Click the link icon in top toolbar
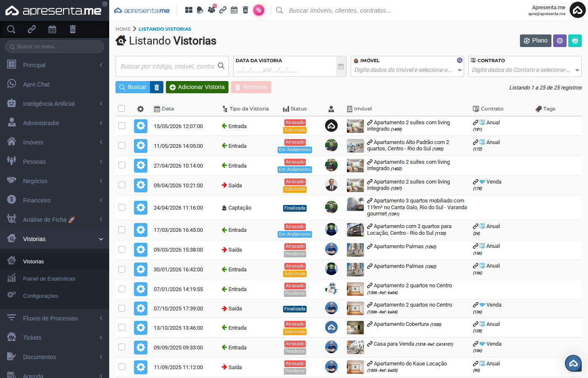588x378 pixels. pos(223,10)
